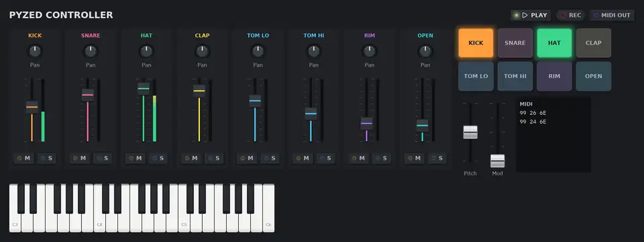Image resolution: width=644 pixels, height=242 pixels.
Task: Toggle the MIDI OUT button
Action: coord(612,15)
